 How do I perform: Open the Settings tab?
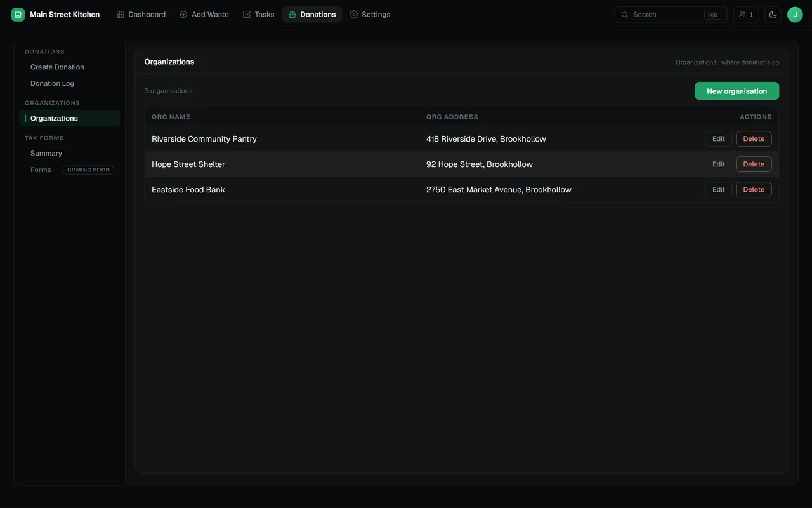tap(370, 15)
